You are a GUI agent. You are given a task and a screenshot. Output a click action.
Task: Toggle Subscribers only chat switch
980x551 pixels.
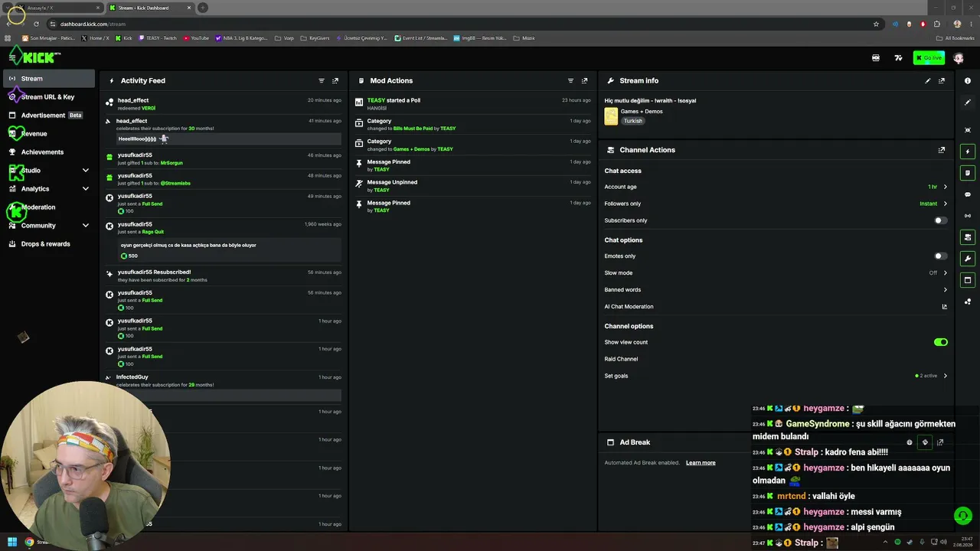click(941, 220)
